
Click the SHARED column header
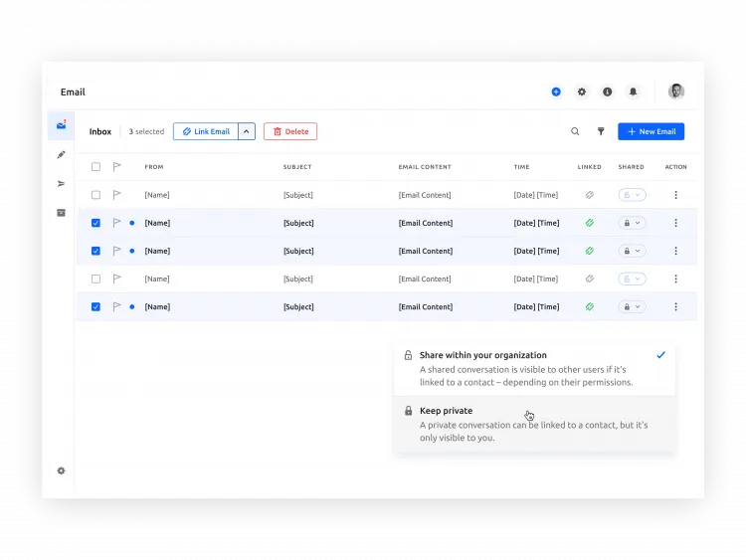(x=632, y=167)
